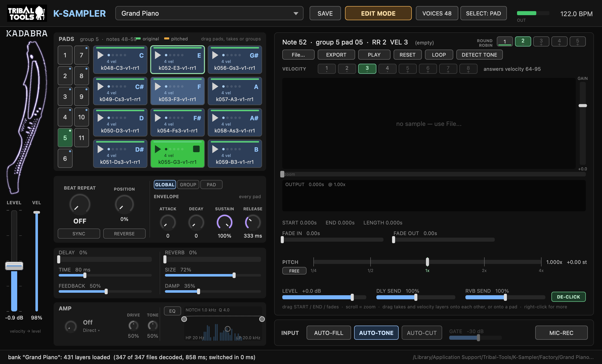The image size is (602, 364).
Task: Switch envelope scope to GROUP tab
Action: pos(188,185)
